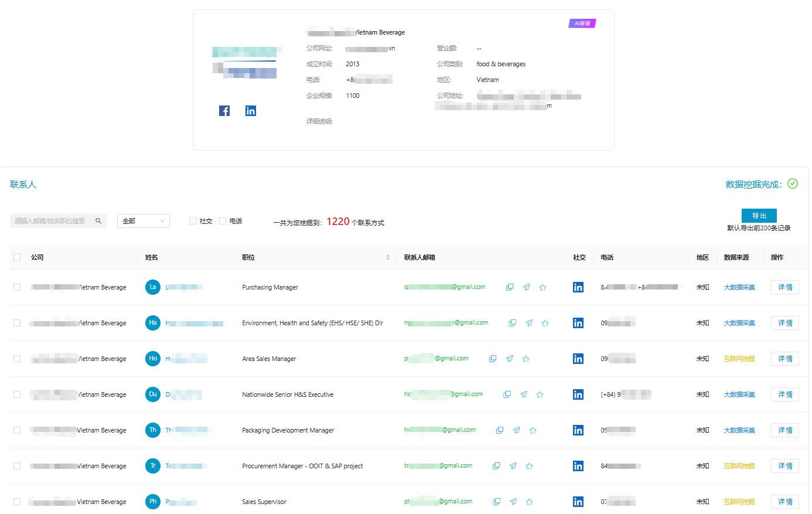Click 大数据采集 source link in first row

pyautogui.click(x=739, y=287)
